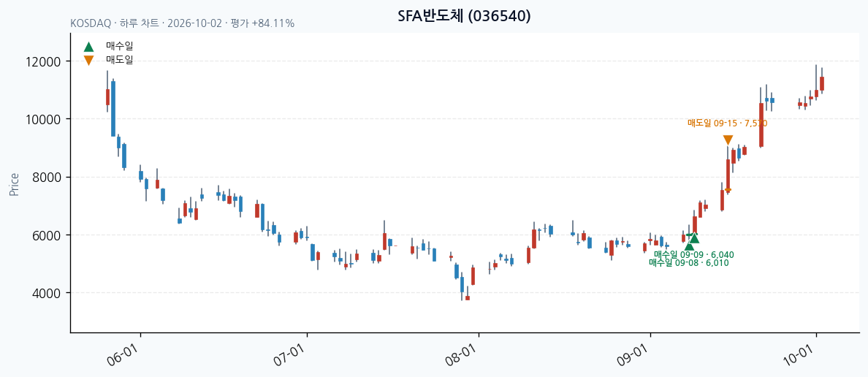
Task: Click the last red candle at the chart's right end
Action: 822,83
